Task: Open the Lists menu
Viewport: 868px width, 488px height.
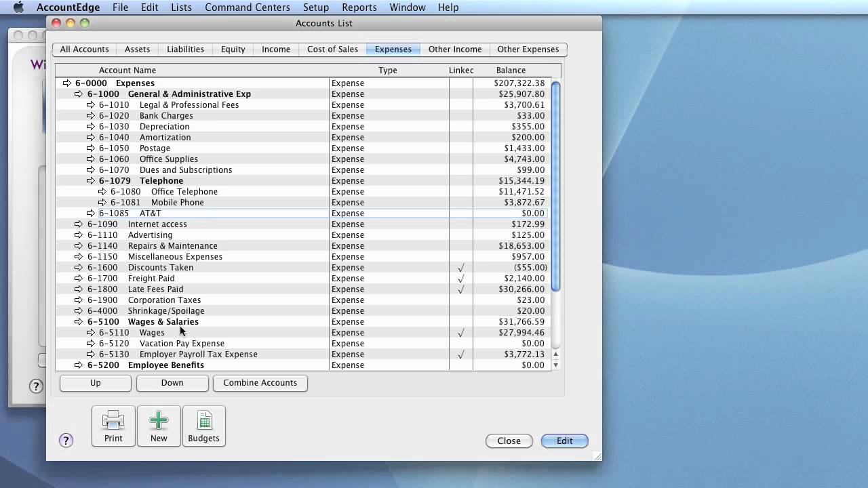Action: [181, 7]
